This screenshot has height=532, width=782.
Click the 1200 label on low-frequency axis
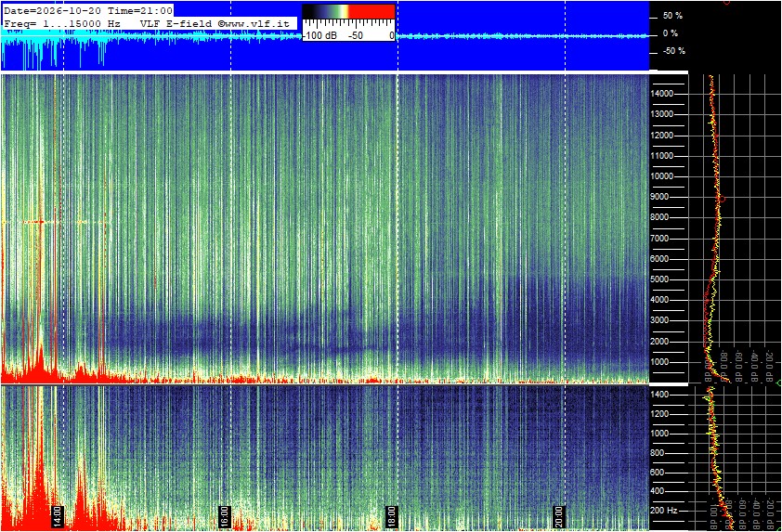[661, 414]
